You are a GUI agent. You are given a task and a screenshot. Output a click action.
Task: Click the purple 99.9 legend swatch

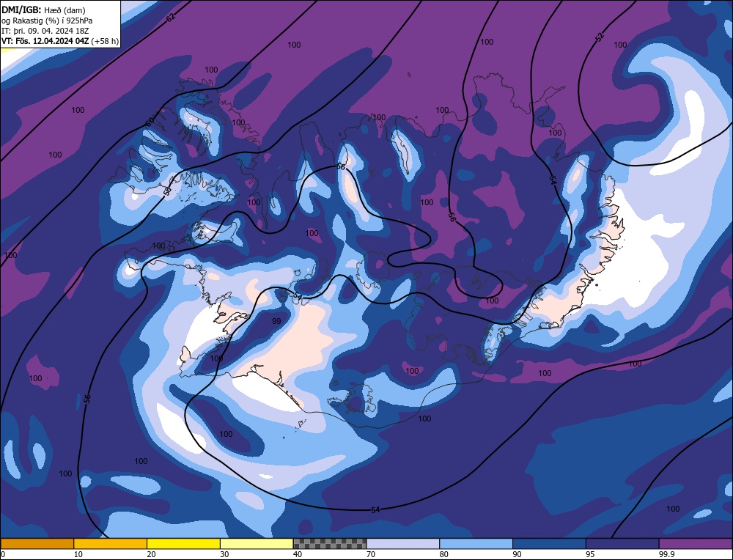[696, 544]
